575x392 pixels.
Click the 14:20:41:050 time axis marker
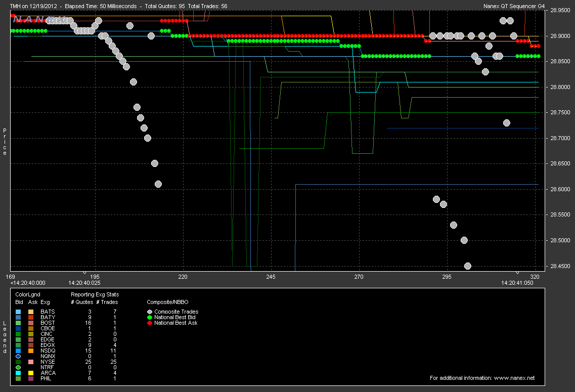coord(515,283)
